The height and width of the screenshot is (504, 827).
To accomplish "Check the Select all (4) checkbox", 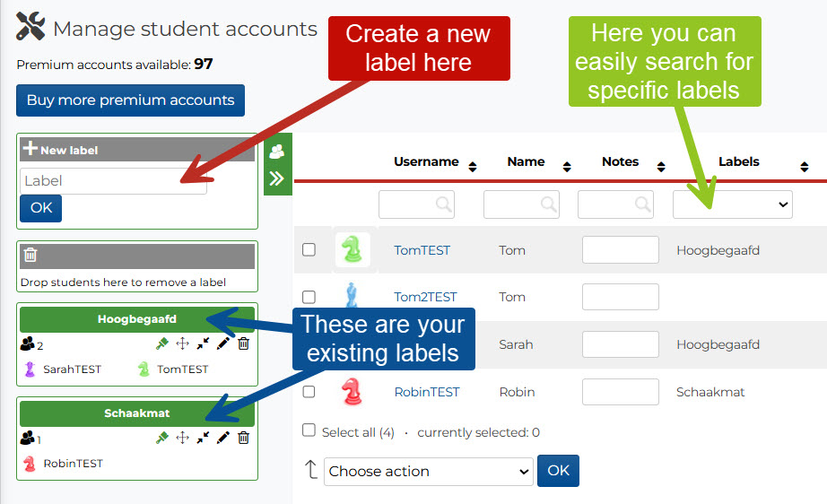I will click(309, 430).
